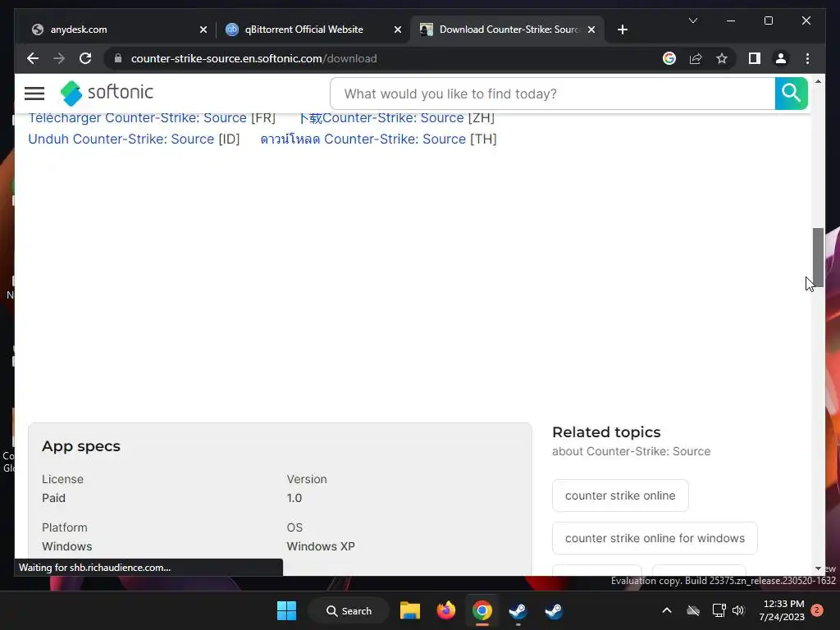840x630 pixels.
Task: Click the Chrome taskbar icon
Action: 482,610
